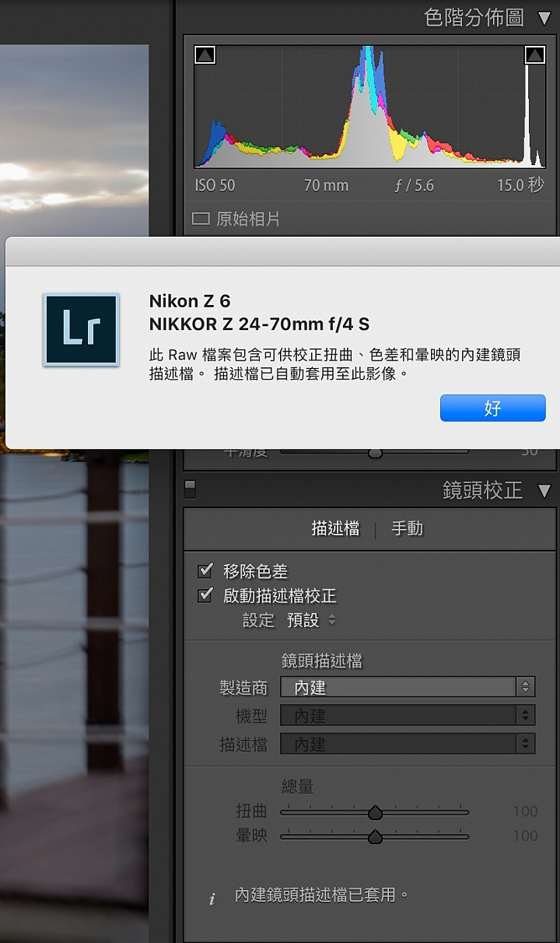The image size is (560, 943).
Task: Click the ISO 50 readout
Action: click(x=215, y=186)
